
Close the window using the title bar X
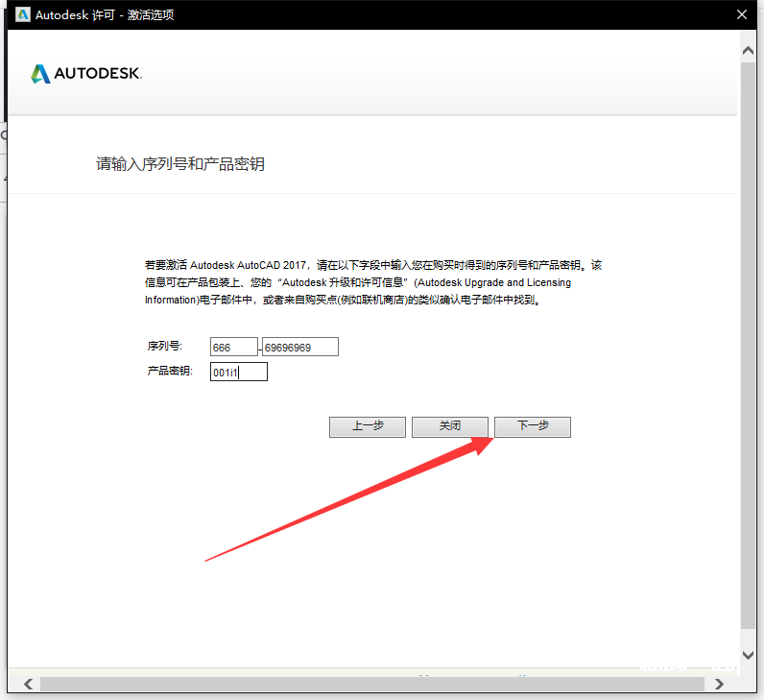pos(740,15)
